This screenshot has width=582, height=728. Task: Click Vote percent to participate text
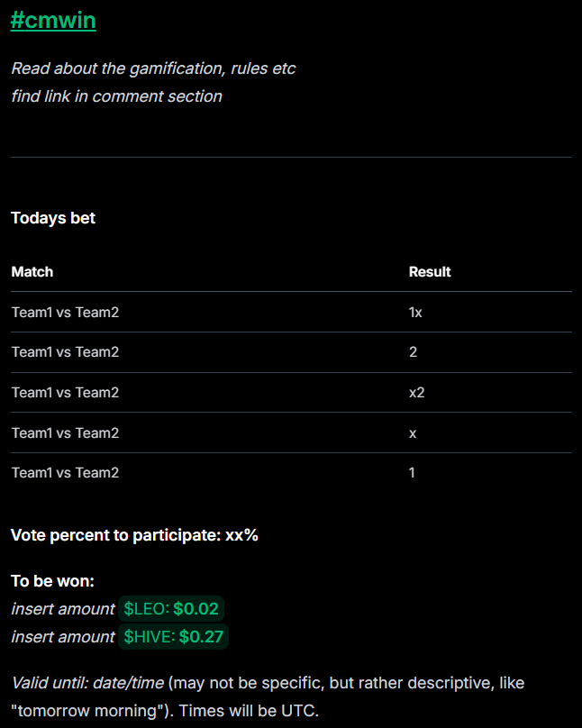134,535
